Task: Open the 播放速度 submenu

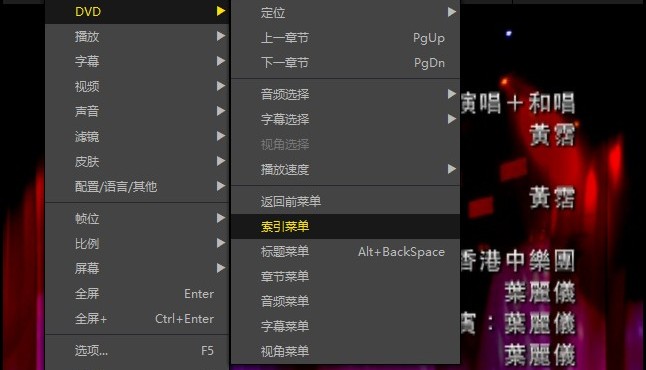Action: click(345, 169)
